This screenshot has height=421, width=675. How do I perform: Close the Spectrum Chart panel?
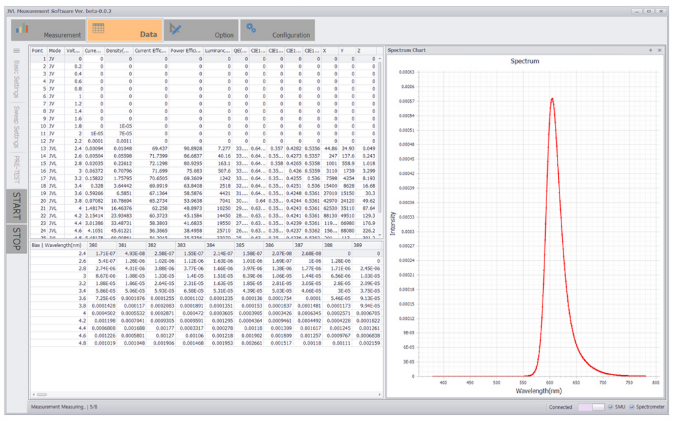point(660,50)
